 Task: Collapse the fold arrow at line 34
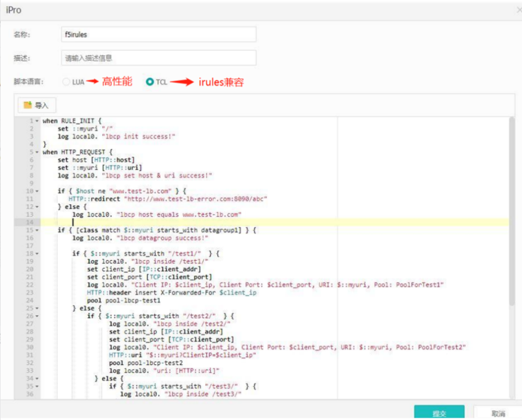[x=37, y=379]
